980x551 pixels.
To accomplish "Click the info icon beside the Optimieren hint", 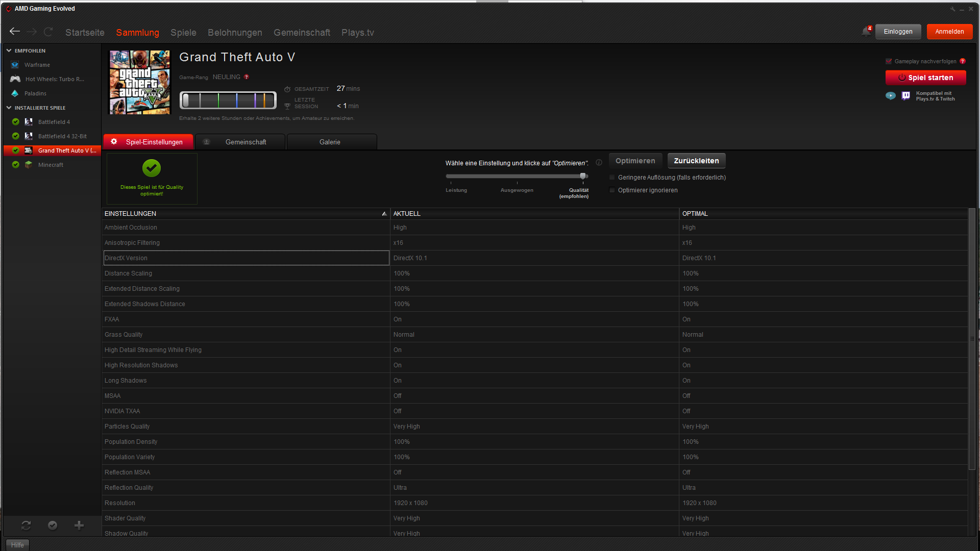I will pos(599,163).
